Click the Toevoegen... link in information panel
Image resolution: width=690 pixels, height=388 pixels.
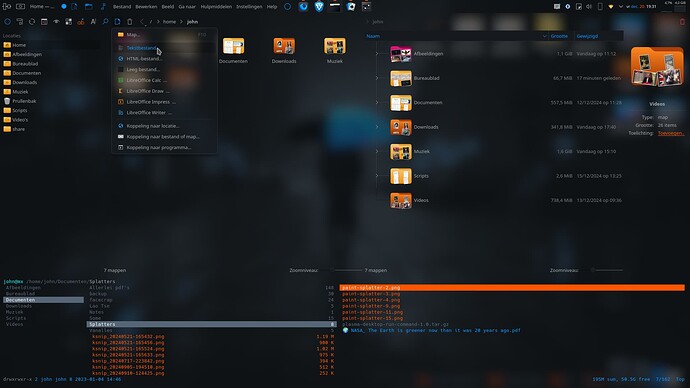tap(671, 133)
